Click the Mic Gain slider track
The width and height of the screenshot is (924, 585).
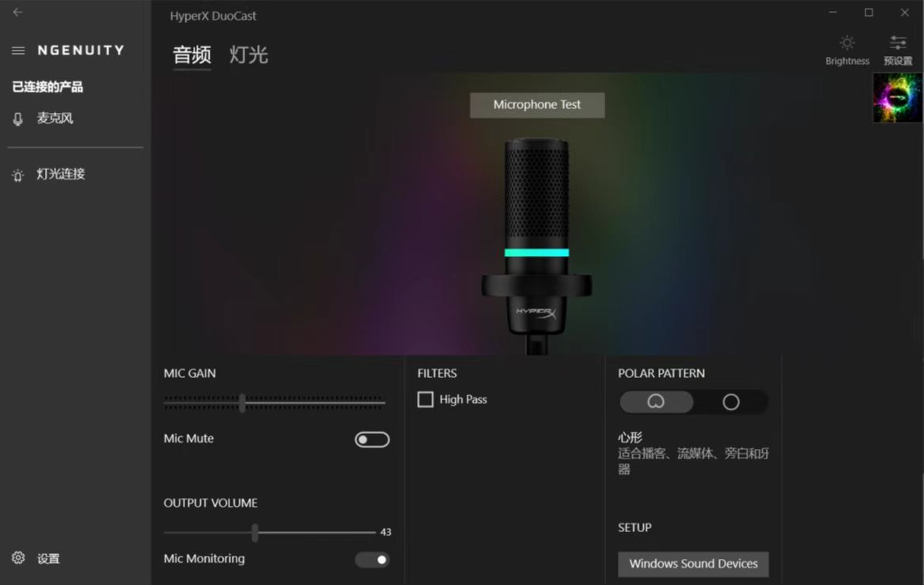point(275,403)
